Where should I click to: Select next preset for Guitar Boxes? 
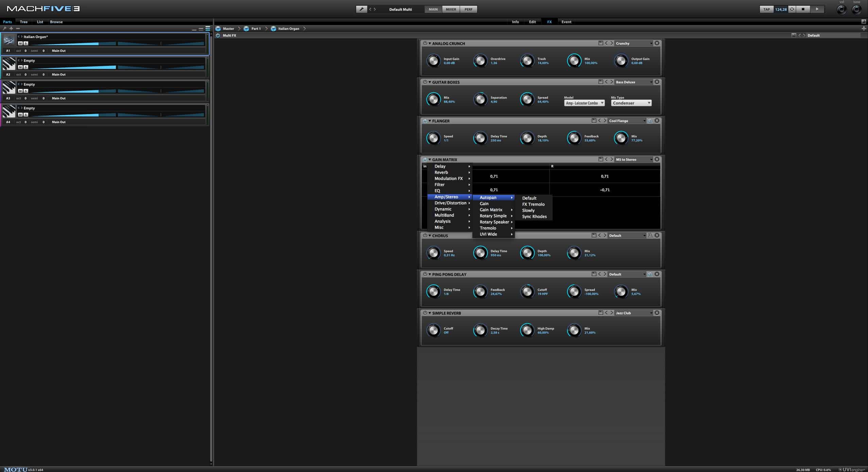[x=611, y=82]
